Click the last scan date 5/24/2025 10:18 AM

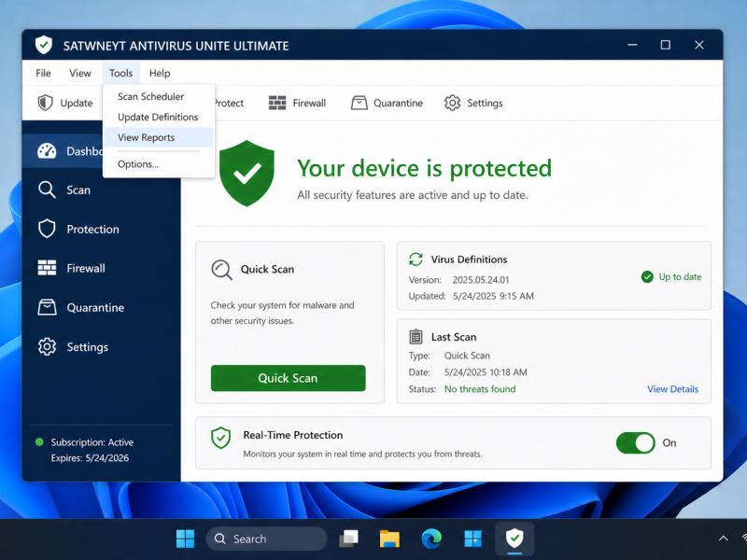pos(486,372)
